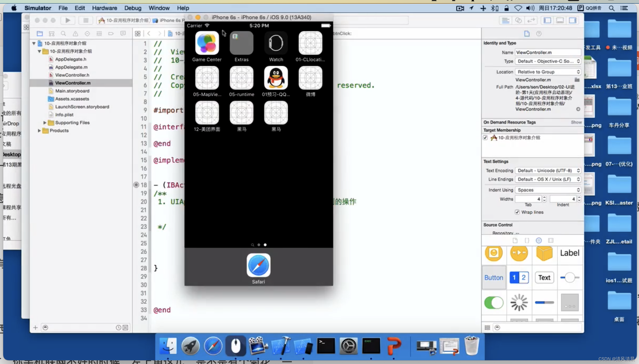Click the Label icon in Interface Builder panel
The width and height of the screenshot is (639, 364).
click(569, 253)
